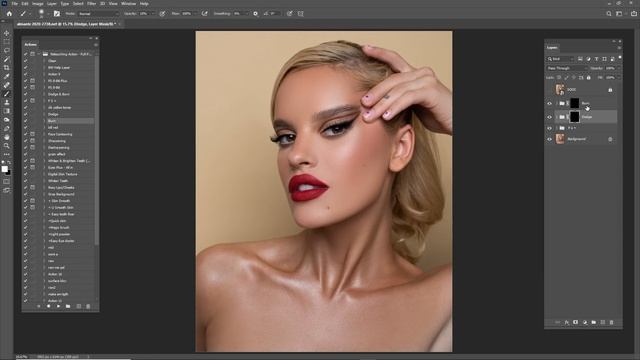Open the layer Opacity dropdown arrow
Viewport: 640px width, 360px height.
point(620,68)
